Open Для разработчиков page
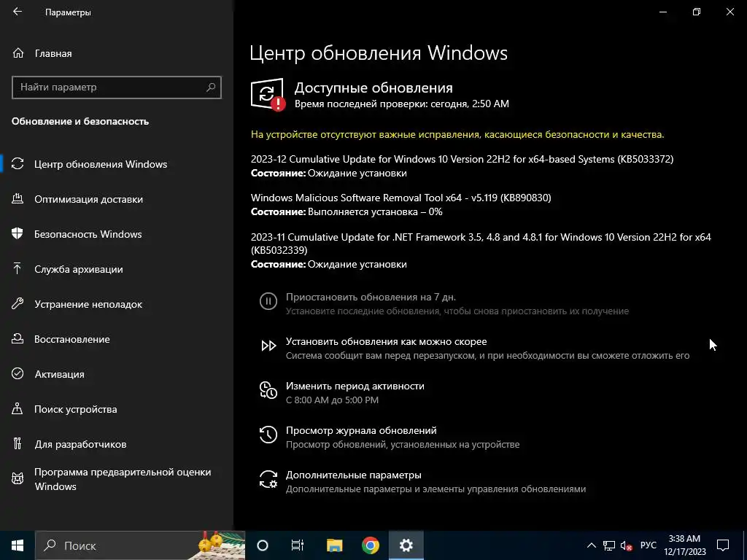 click(x=80, y=444)
